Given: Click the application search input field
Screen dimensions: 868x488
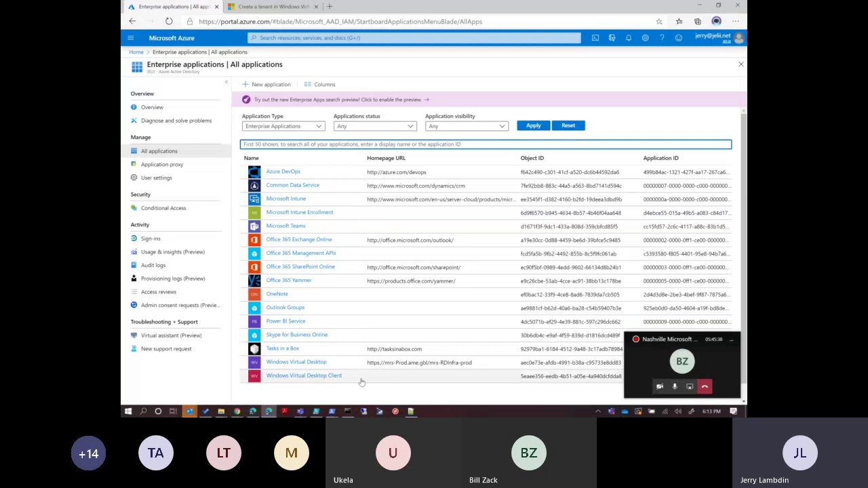Looking at the screenshot, I should click(x=486, y=144).
